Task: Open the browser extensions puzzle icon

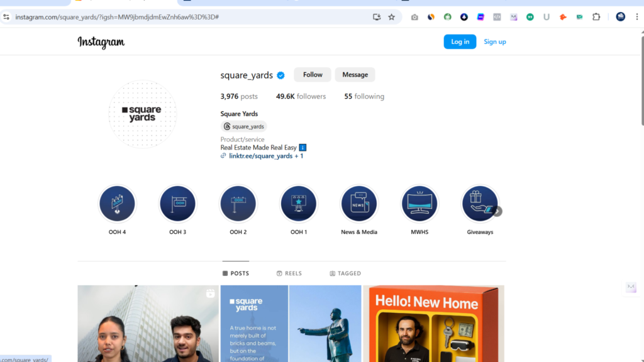Action: pos(596,17)
